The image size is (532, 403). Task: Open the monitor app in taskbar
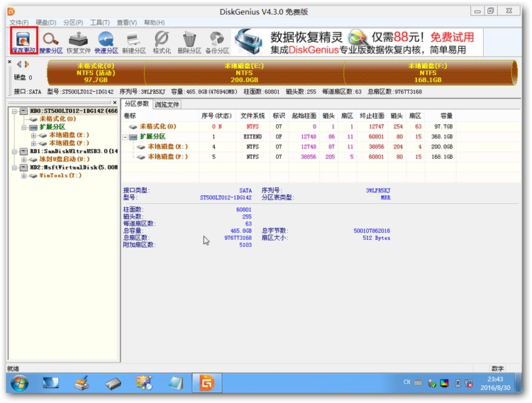(x=50, y=384)
